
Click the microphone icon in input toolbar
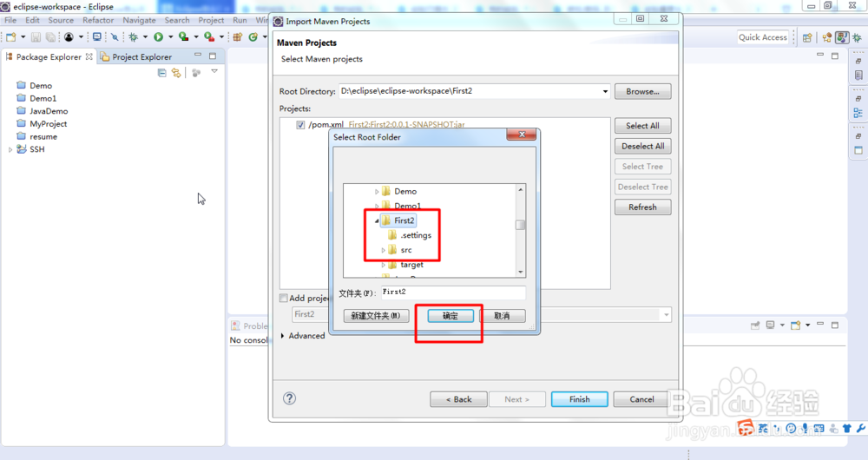click(x=805, y=428)
